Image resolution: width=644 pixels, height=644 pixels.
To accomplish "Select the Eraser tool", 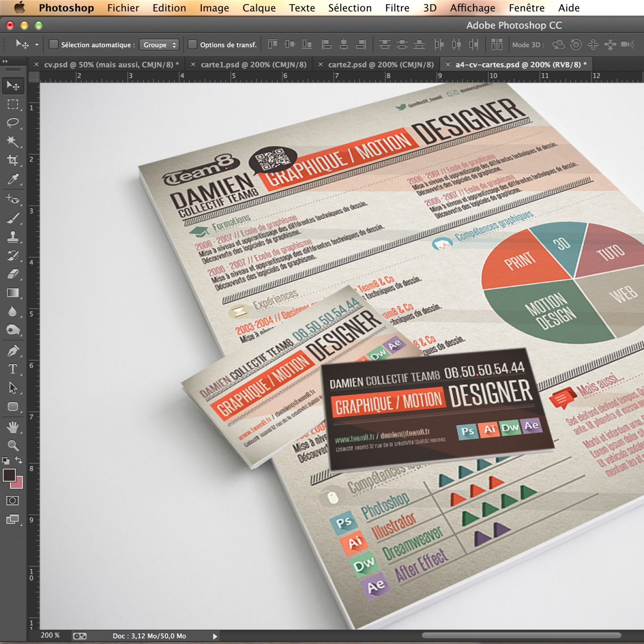I will click(x=13, y=273).
